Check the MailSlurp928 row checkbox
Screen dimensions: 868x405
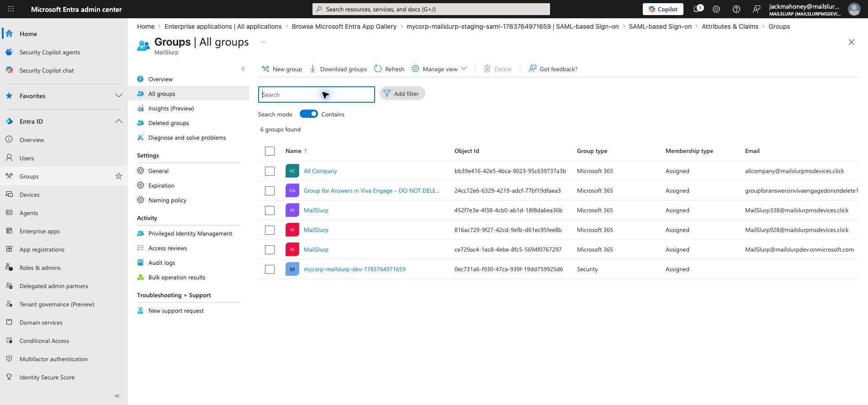click(x=270, y=230)
